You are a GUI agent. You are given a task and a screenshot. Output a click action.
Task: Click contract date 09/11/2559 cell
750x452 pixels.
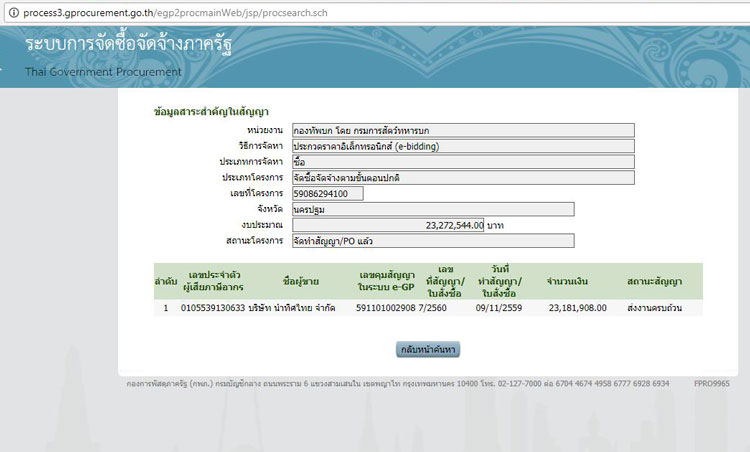click(497, 308)
